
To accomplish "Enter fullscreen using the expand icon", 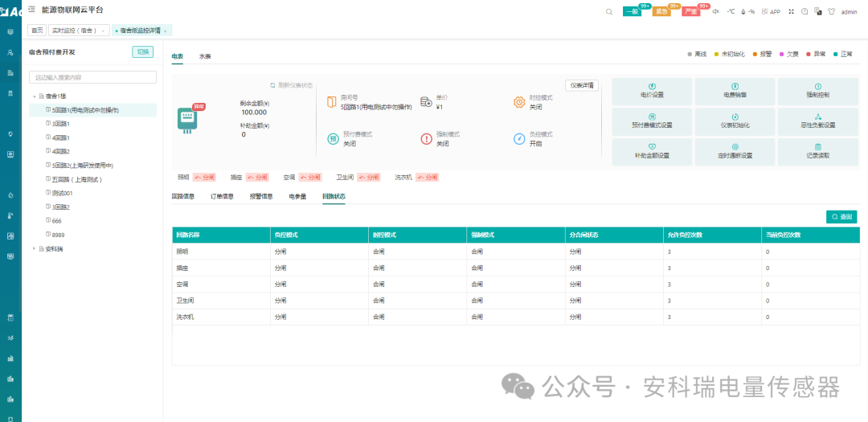I will (791, 11).
